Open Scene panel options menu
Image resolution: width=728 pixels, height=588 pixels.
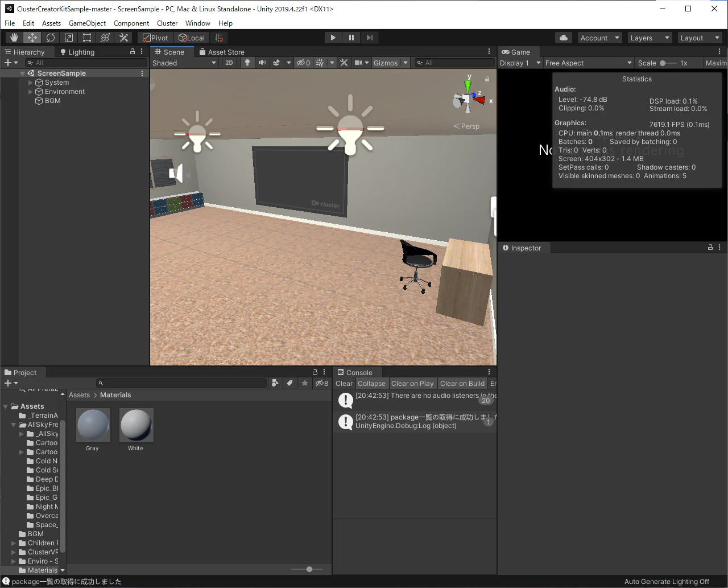(489, 52)
